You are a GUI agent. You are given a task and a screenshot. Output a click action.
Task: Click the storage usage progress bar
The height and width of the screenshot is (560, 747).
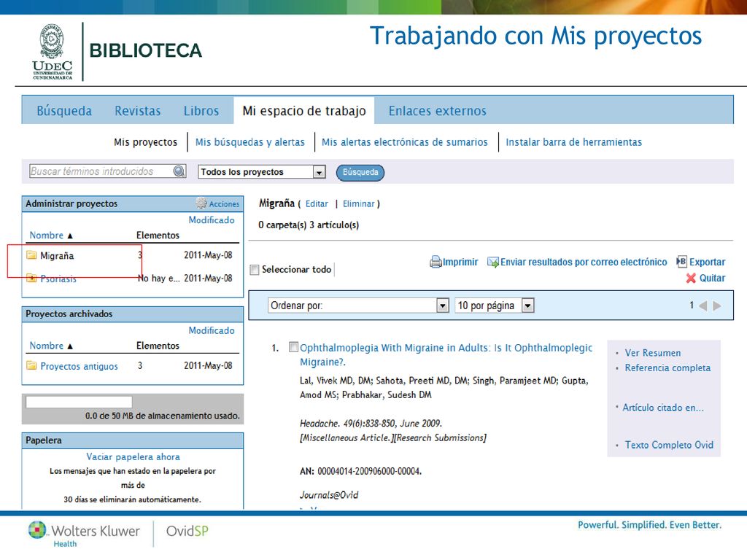pyautogui.click(x=79, y=402)
